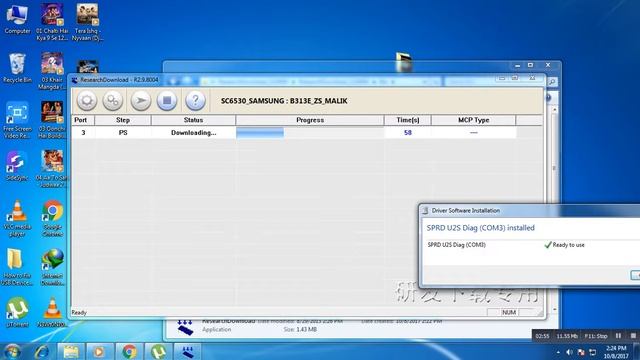Select the 'PS' step cell

pyautogui.click(x=123, y=133)
